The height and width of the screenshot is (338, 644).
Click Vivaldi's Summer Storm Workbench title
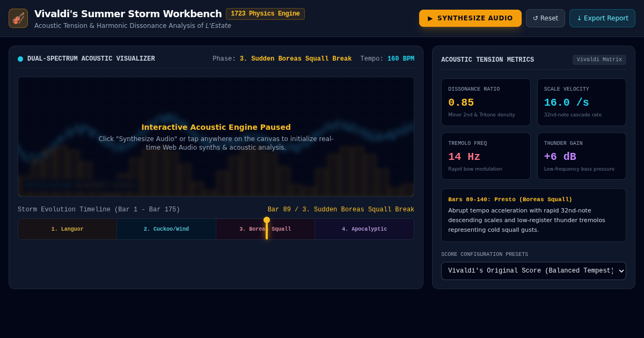[128, 14]
